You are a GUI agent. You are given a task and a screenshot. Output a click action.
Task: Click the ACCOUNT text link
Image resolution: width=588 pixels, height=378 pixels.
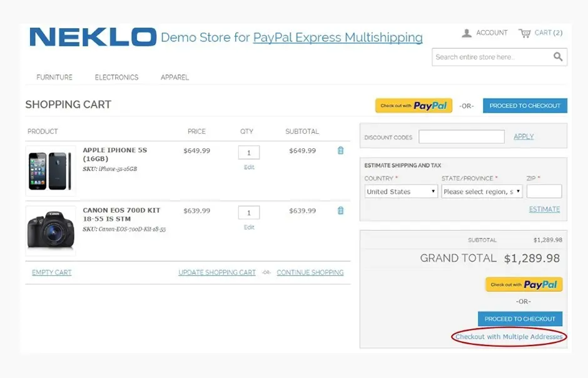coord(492,33)
